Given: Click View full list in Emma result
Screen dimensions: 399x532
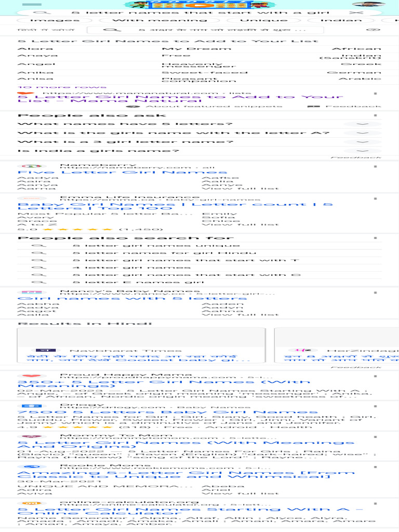Looking at the screenshot, I should tap(240, 224).
